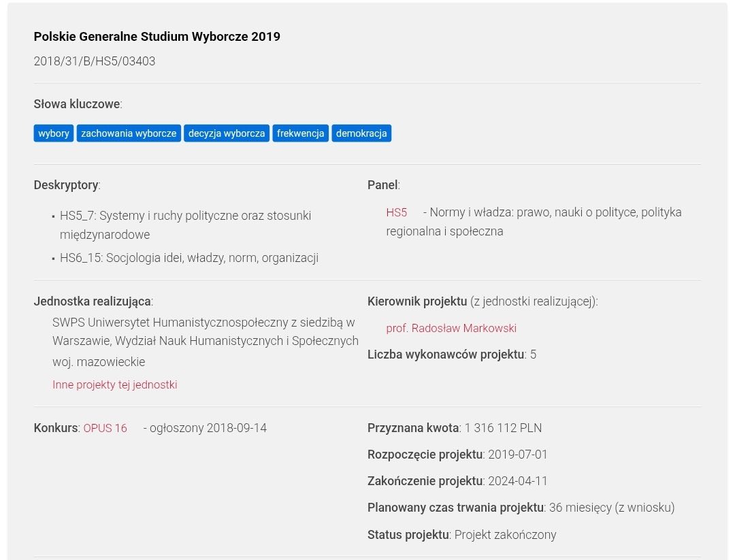Click the 'woj. mazowieckie' text
735x560 pixels.
point(99,362)
